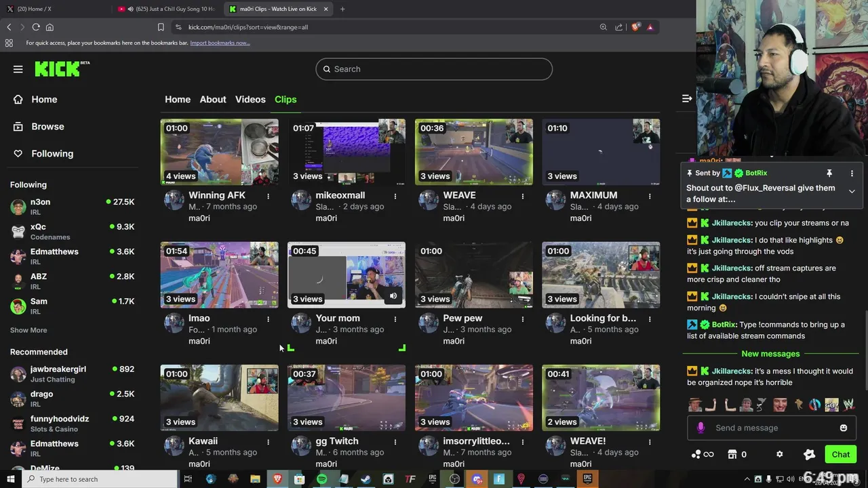
Task: Open the channel points balance icon
Action: click(x=702, y=455)
